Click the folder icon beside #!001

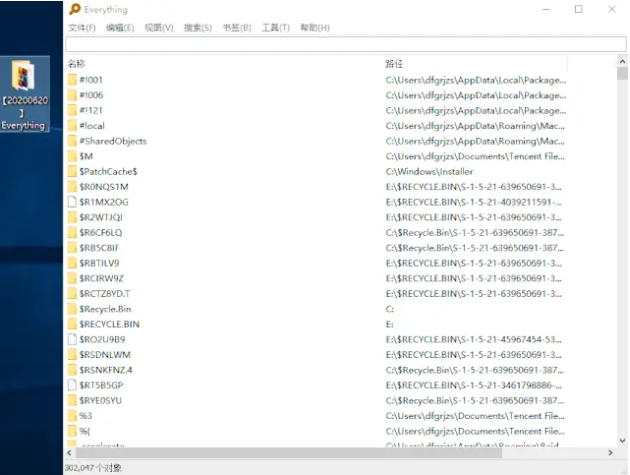pos(72,80)
